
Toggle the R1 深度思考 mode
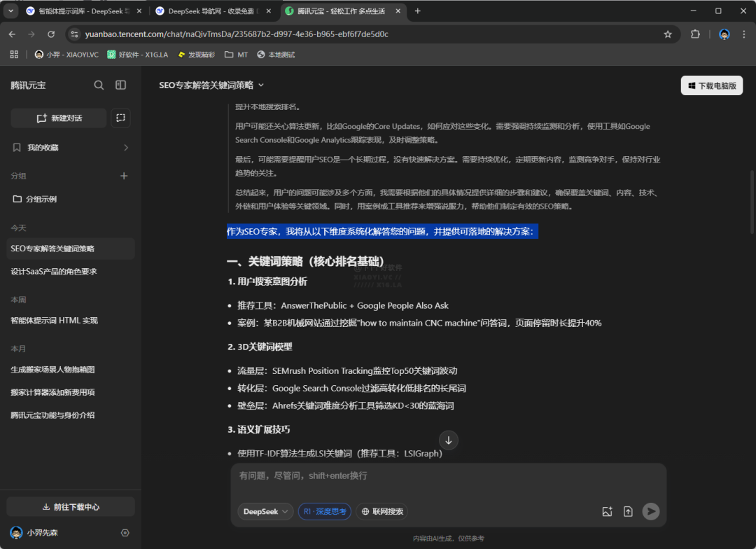tap(325, 511)
